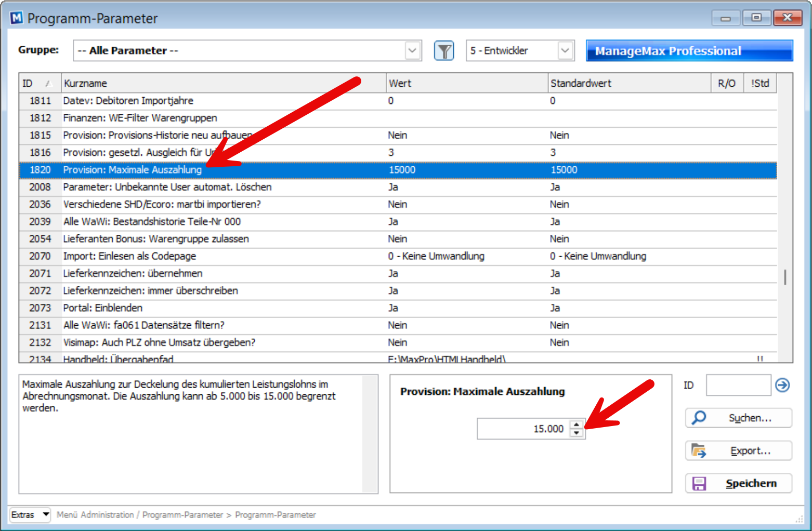
Task: Open the Gruppe 'Alle Parameter' dropdown
Action: point(412,51)
